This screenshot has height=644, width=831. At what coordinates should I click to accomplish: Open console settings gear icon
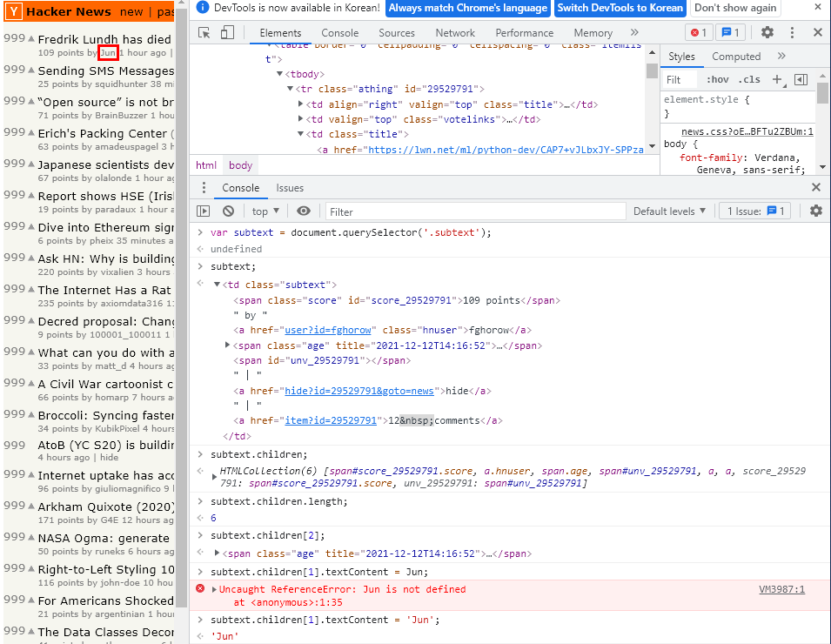815,211
